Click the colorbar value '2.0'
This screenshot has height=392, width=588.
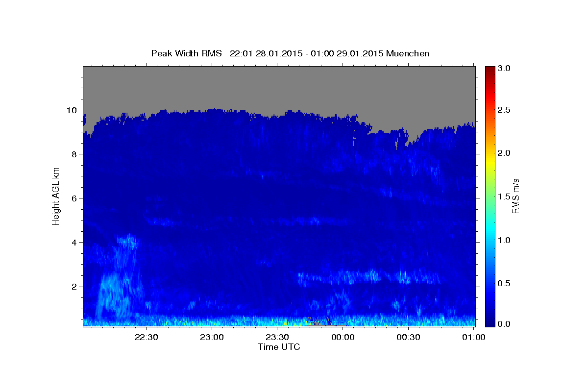pos(503,153)
